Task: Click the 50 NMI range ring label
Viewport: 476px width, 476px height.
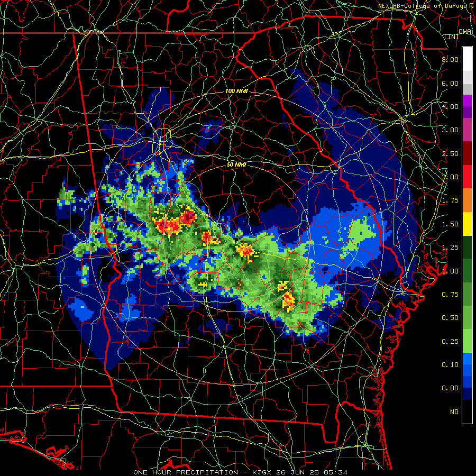Action: coord(236,164)
